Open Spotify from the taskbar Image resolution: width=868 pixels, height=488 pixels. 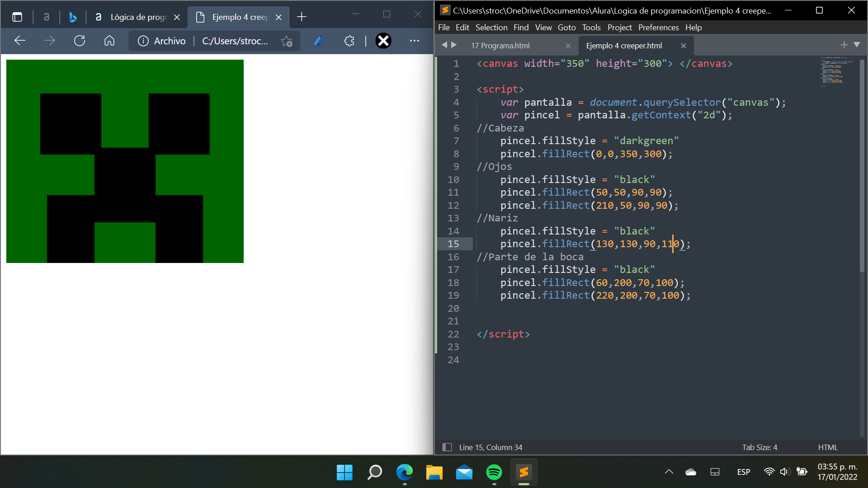click(x=494, y=473)
